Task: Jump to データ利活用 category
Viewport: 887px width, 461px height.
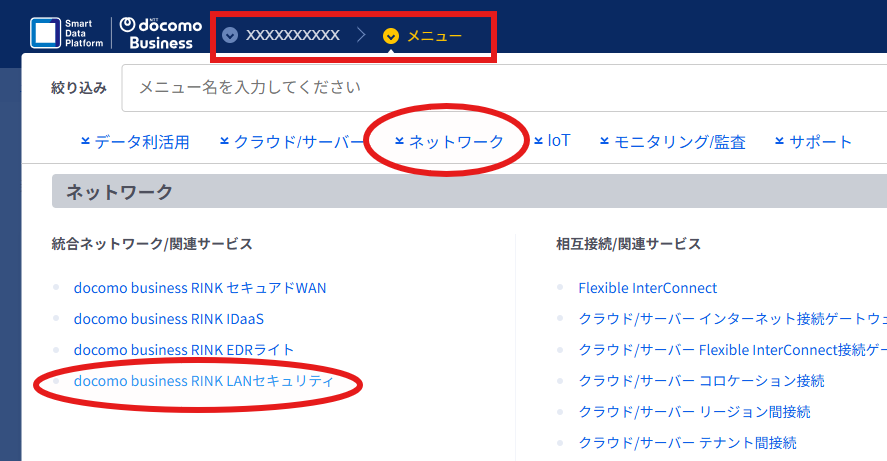Action: point(135,142)
